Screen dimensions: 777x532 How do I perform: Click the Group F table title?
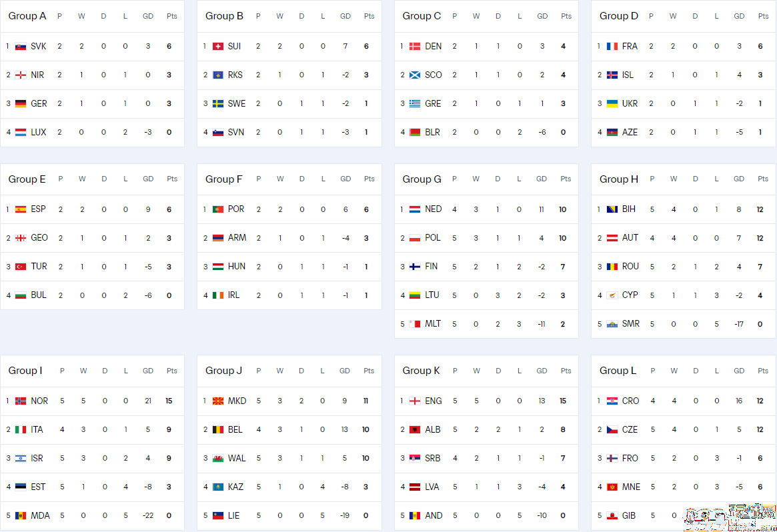224,179
